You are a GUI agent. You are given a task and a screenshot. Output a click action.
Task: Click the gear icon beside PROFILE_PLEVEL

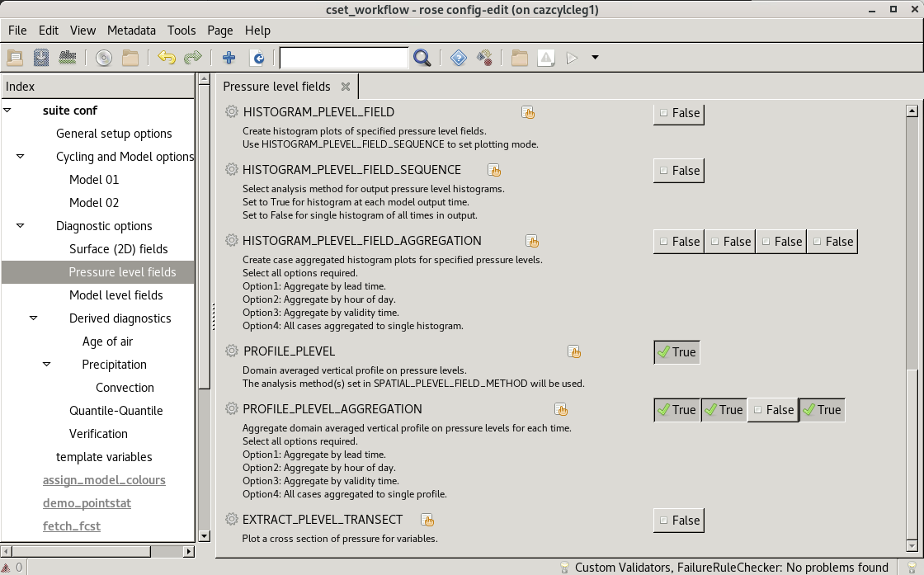232,351
